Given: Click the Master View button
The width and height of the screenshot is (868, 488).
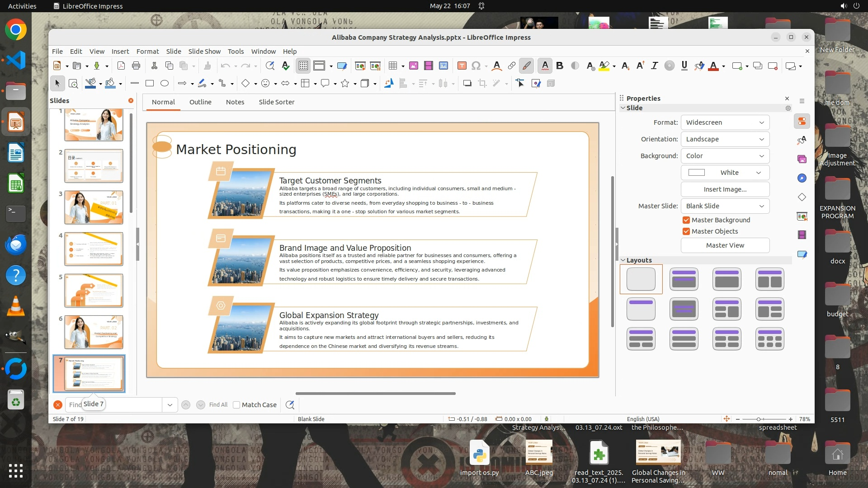Looking at the screenshot, I should (x=725, y=245).
